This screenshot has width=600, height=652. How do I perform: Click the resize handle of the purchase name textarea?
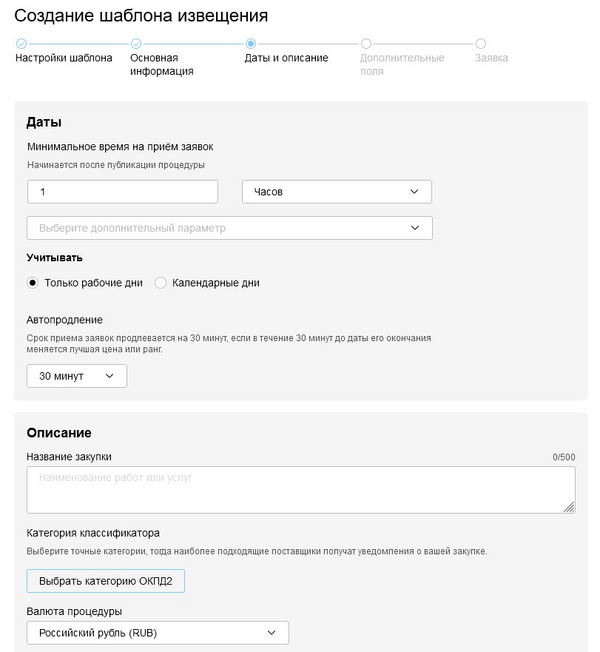pyautogui.click(x=569, y=507)
